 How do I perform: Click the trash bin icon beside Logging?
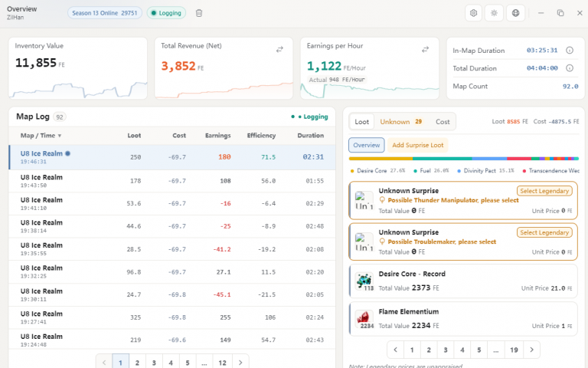(199, 13)
